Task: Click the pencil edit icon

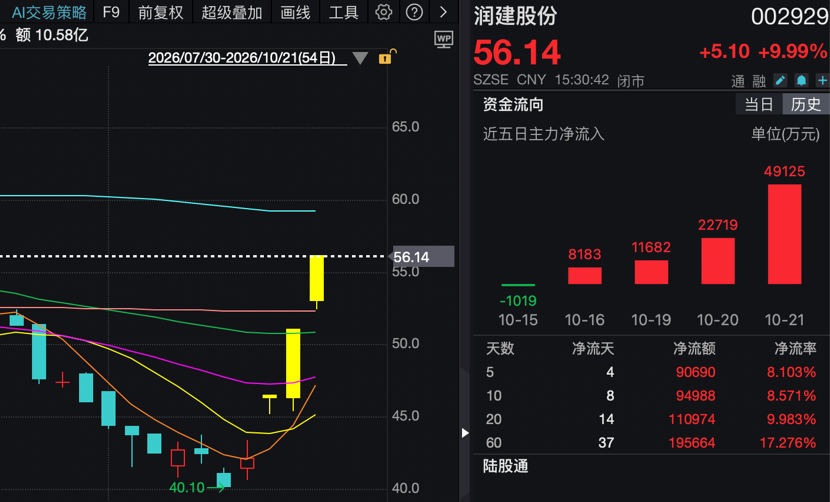Action: click(780, 80)
